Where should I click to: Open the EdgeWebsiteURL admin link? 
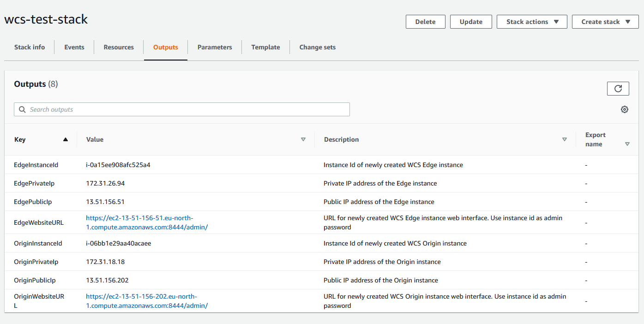click(x=147, y=222)
